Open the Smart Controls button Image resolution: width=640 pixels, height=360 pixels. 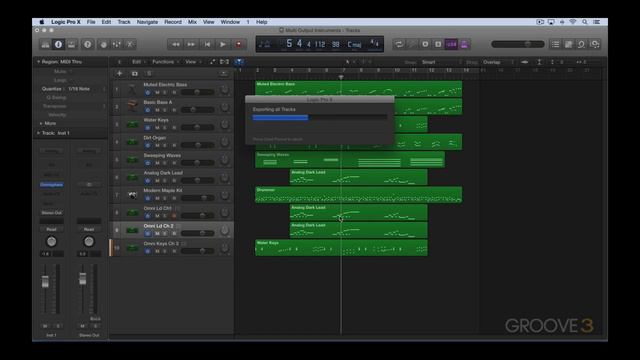pyautogui.click(x=104, y=44)
